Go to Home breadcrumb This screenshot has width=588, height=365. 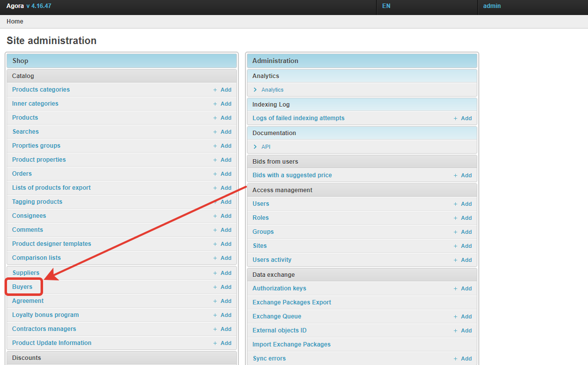tap(15, 22)
